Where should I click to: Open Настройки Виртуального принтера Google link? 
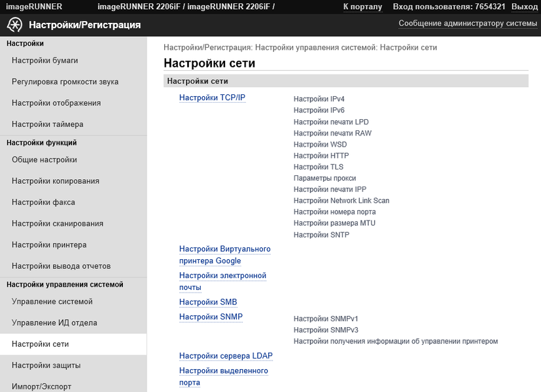click(224, 255)
